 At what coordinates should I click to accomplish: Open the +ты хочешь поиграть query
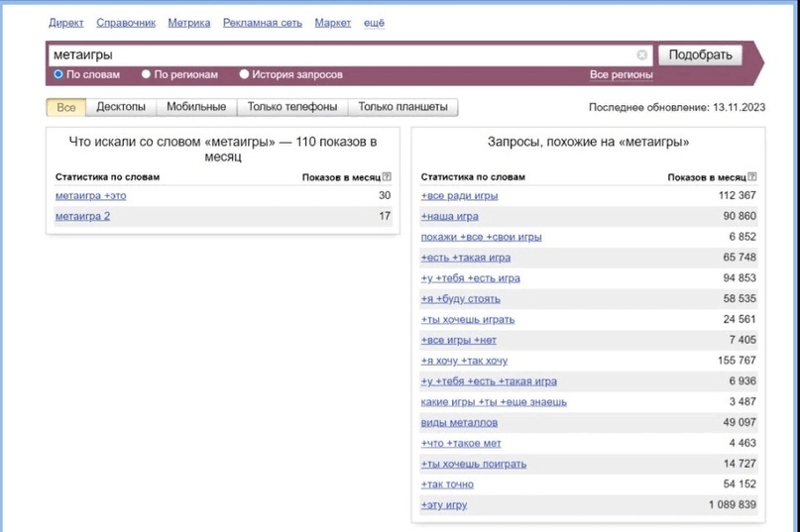[474, 465]
